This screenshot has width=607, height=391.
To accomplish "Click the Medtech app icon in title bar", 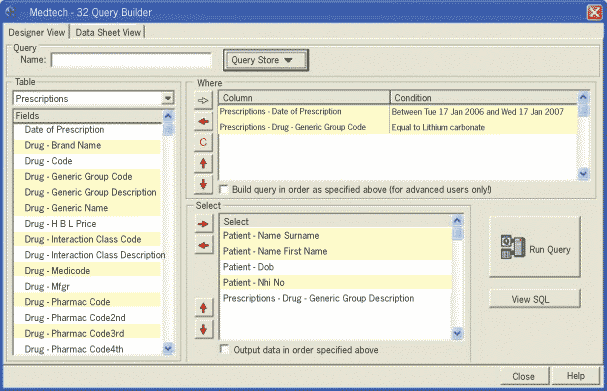I will click(10, 12).
